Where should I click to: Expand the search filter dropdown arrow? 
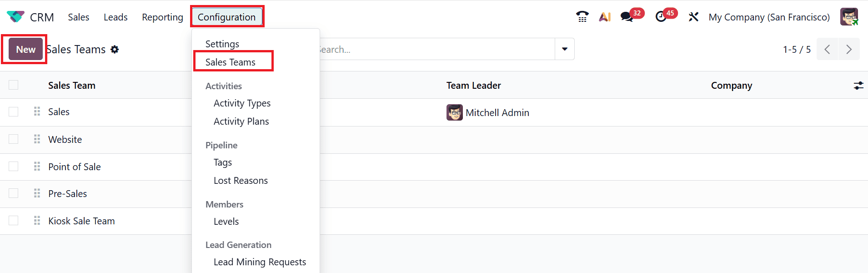click(565, 49)
